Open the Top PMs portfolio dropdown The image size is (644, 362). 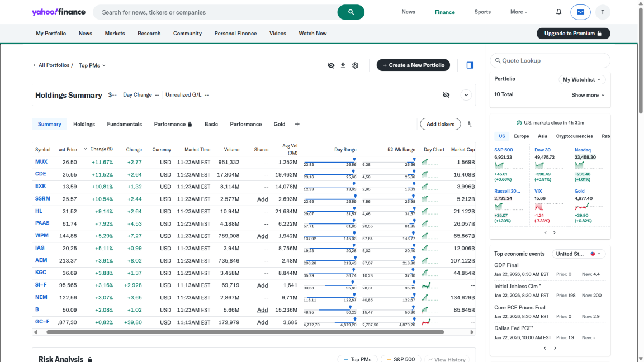pos(92,65)
